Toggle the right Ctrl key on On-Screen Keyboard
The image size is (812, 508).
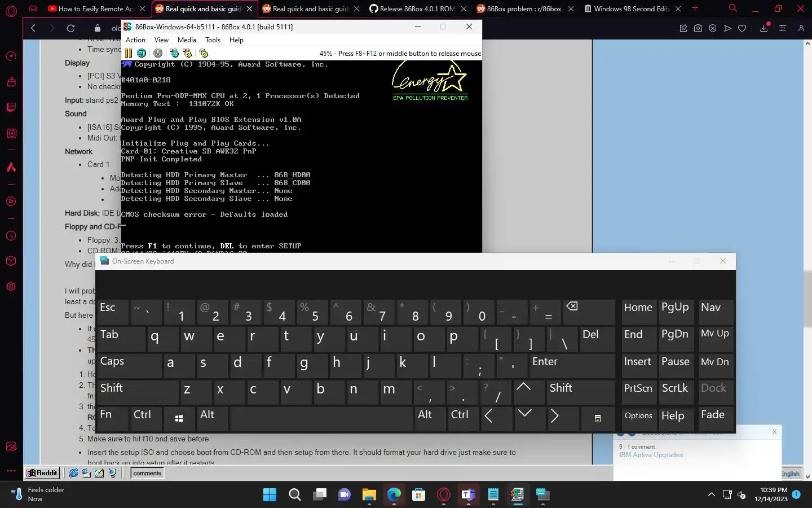click(464, 419)
